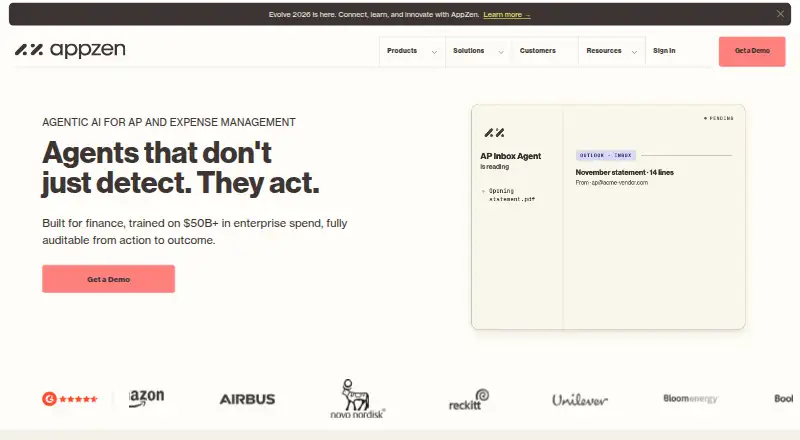Image resolution: width=800 pixels, height=440 pixels.
Task: Click the Outlook Inbox tag in card
Action: (x=606, y=155)
